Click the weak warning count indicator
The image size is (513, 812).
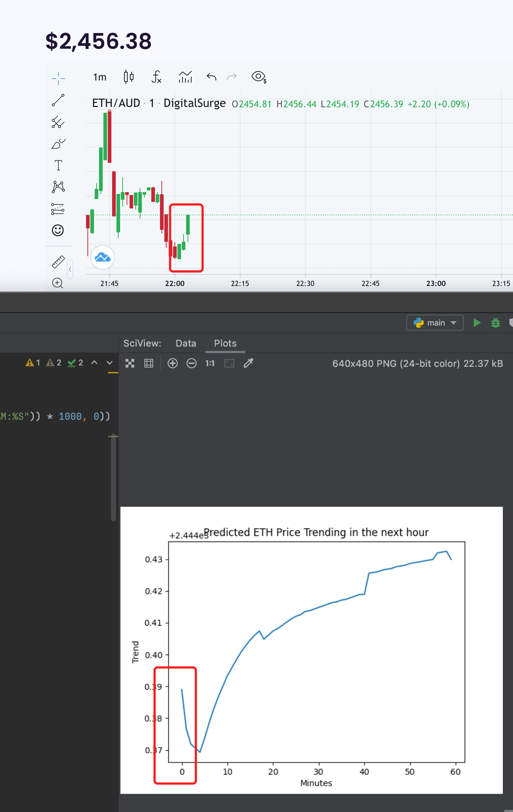point(54,363)
